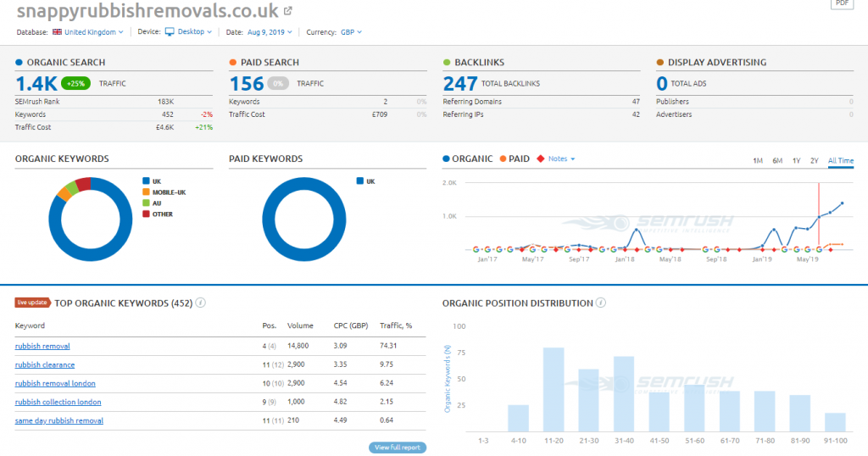
Task: Click the PDF export button
Action: coord(842,3)
